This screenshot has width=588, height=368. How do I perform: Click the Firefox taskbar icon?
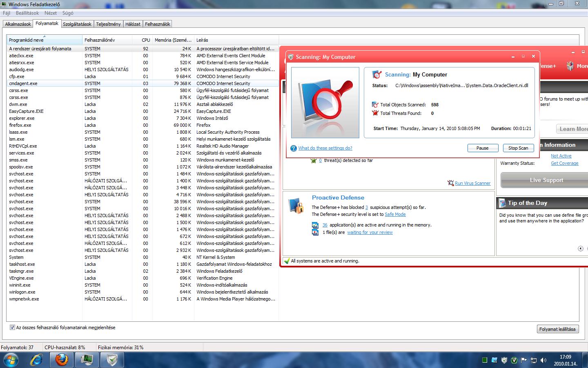pyautogui.click(x=62, y=360)
